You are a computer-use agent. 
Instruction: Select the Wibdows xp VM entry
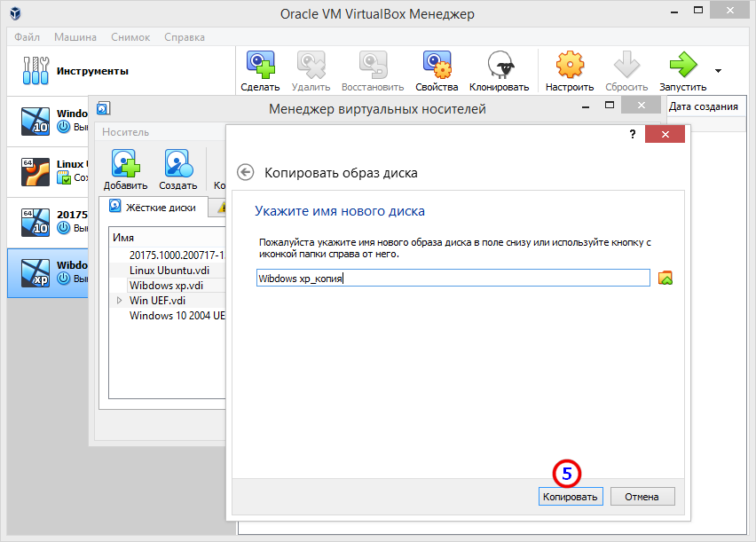48,273
